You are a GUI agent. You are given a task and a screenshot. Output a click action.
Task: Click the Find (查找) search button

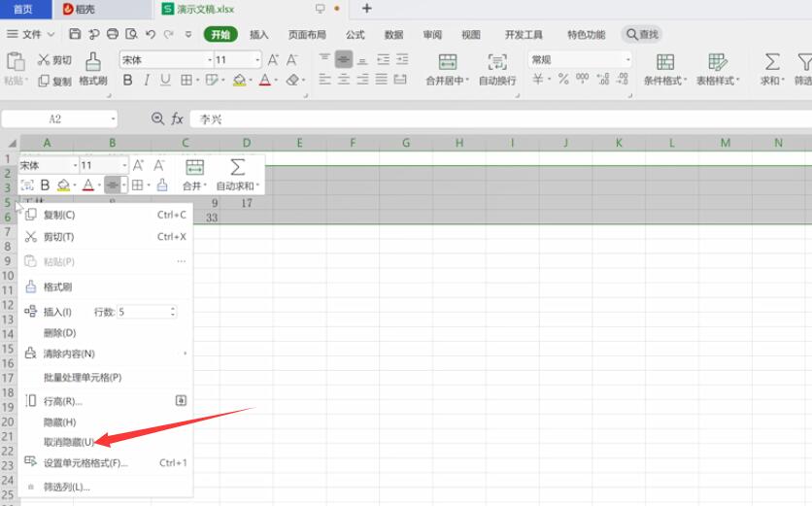tap(642, 34)
